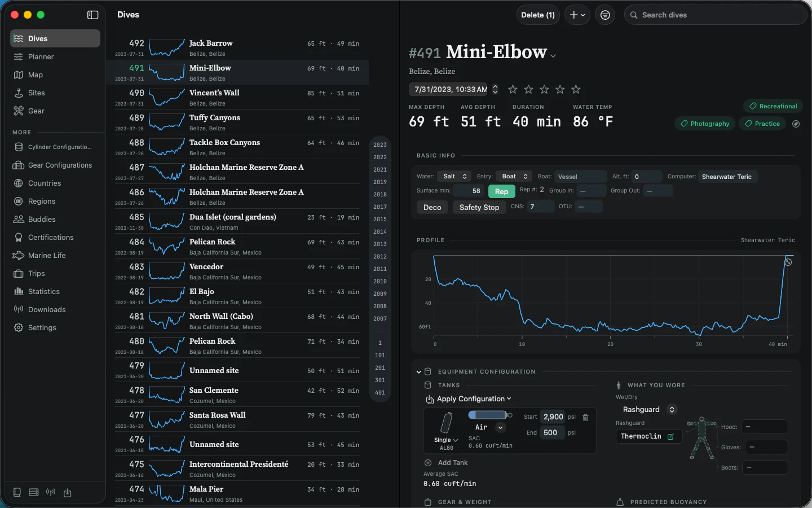Toggle the Rep button
The image size is (812, 508).
pyautogui.click(x=501, y=191)
